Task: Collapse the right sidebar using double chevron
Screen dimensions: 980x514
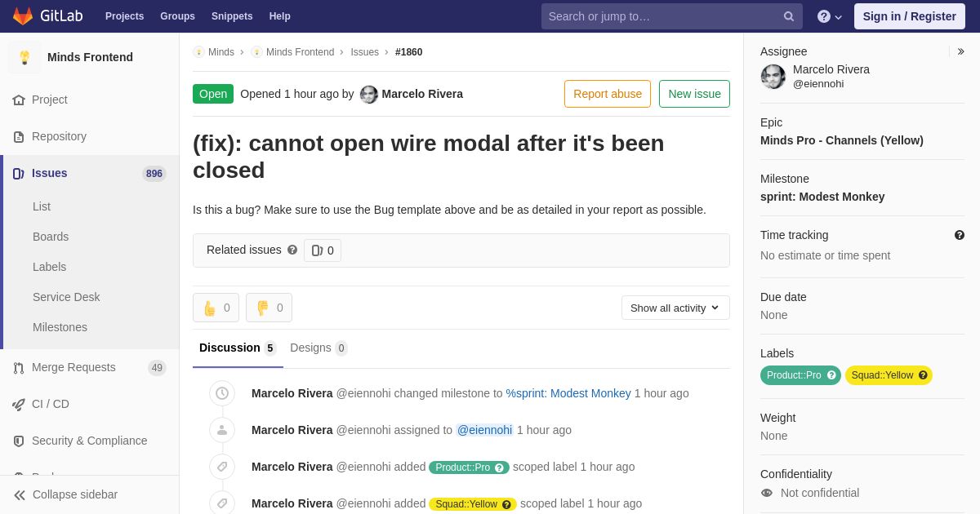Action: [x=960, y=51]
